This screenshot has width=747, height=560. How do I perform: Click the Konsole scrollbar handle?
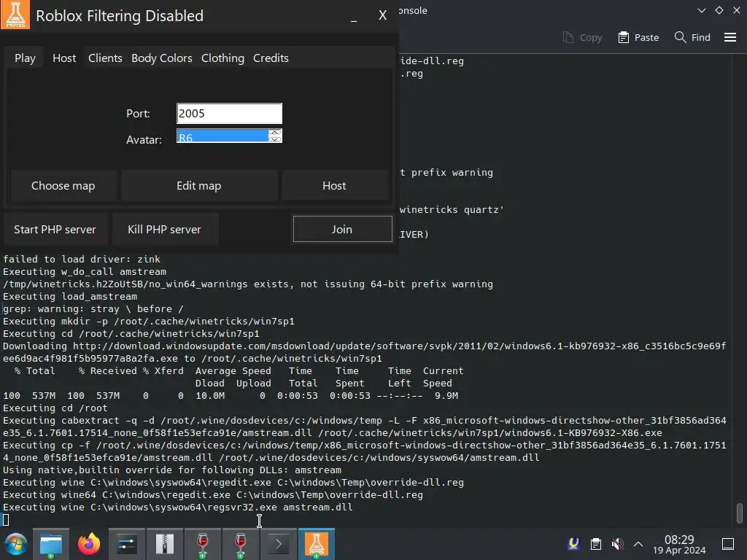click(740, 513)
